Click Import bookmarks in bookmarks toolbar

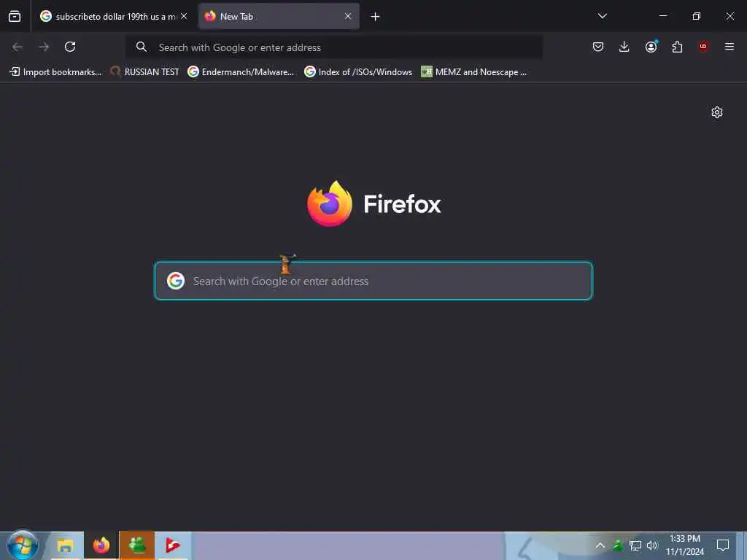click(x=55, y=72)
